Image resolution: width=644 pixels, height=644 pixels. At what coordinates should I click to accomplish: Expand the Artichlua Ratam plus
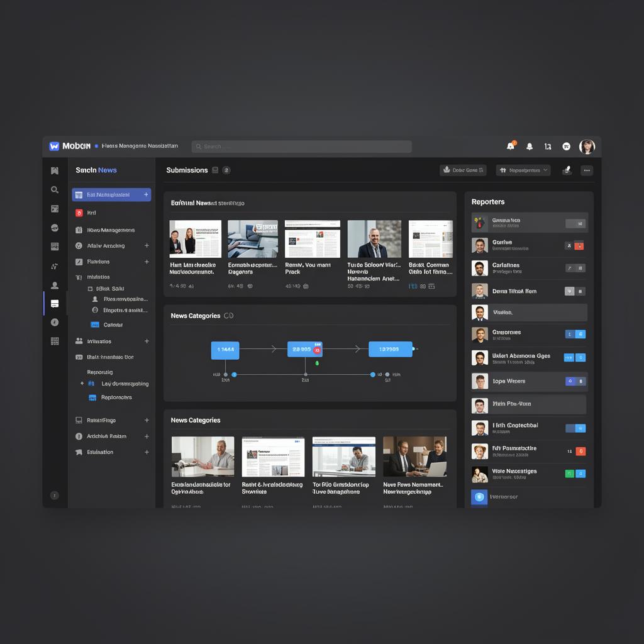[x=147, y=436]
